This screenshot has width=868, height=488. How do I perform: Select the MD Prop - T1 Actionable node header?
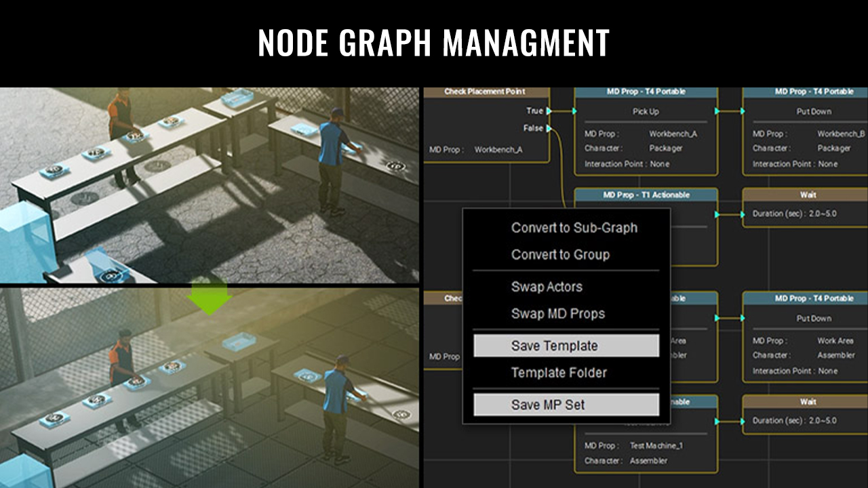646,195
